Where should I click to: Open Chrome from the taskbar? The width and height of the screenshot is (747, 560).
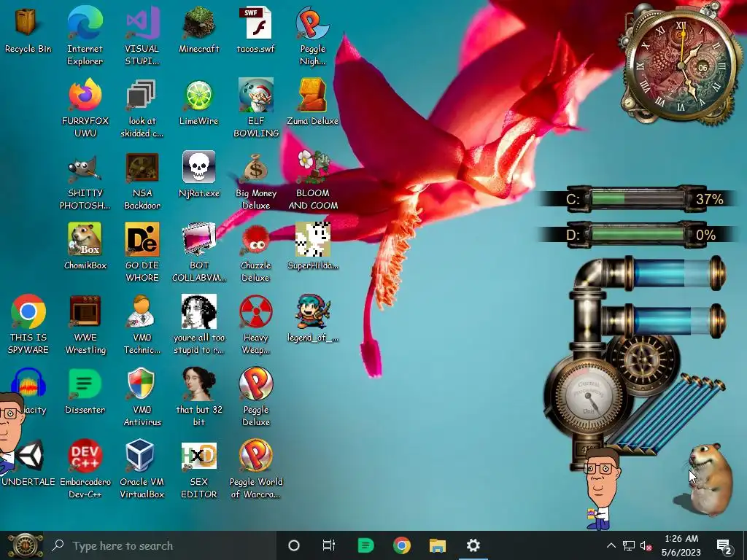(402, 545)
